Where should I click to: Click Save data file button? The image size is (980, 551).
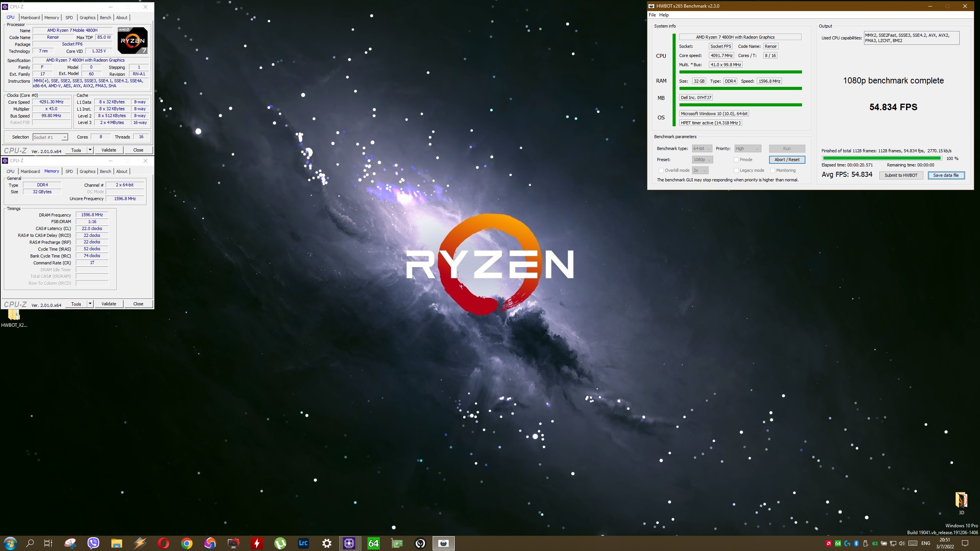pyautogui.click(x=946, y=175)
